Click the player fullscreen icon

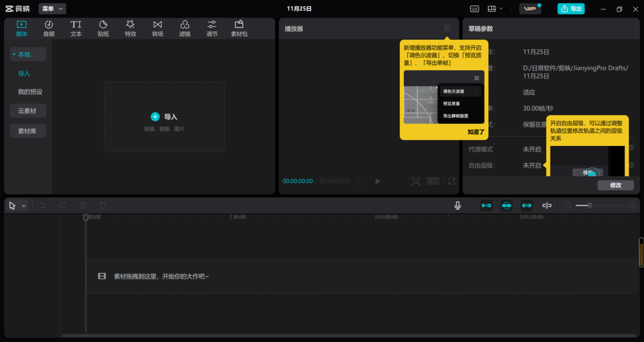pyautogui.click(x=451, y=181)
